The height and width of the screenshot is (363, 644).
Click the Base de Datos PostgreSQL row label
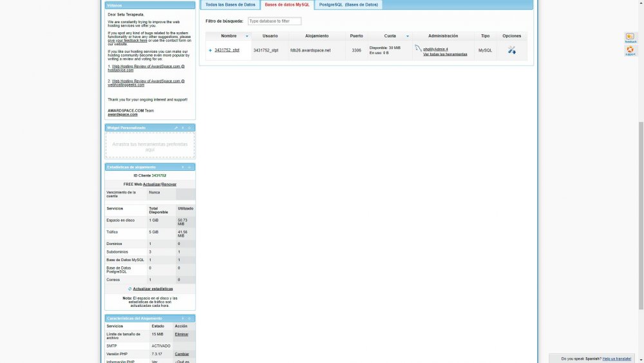(x=118, y=270)
